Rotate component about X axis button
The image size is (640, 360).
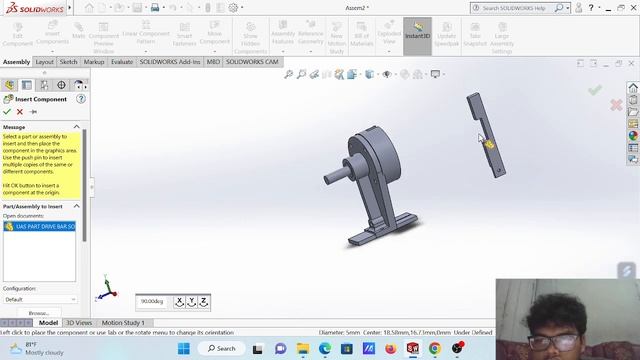coord(179,302)
